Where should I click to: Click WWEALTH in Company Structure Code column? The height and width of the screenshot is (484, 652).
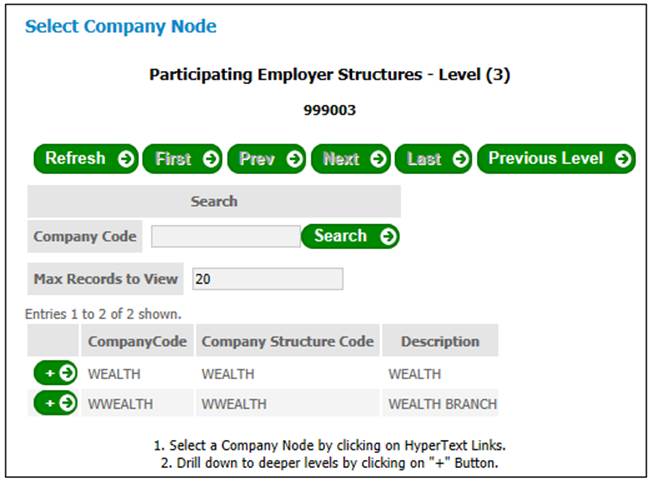(x=234, y=404)
